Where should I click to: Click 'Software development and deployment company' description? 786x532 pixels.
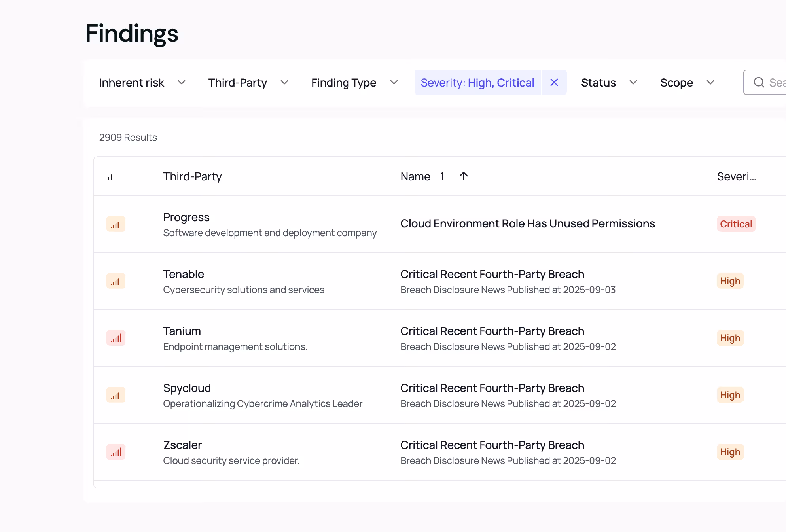tap(270, 233)
